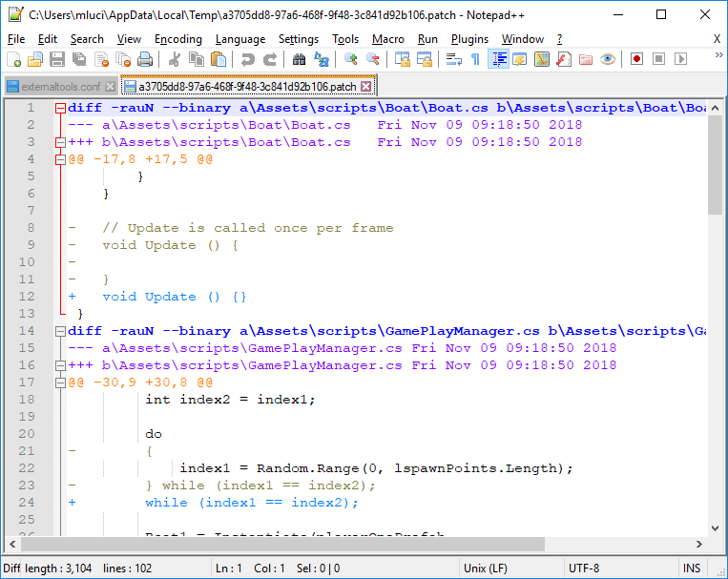
Task: Stop macro recording with the square icon
Action: [658, 59]
